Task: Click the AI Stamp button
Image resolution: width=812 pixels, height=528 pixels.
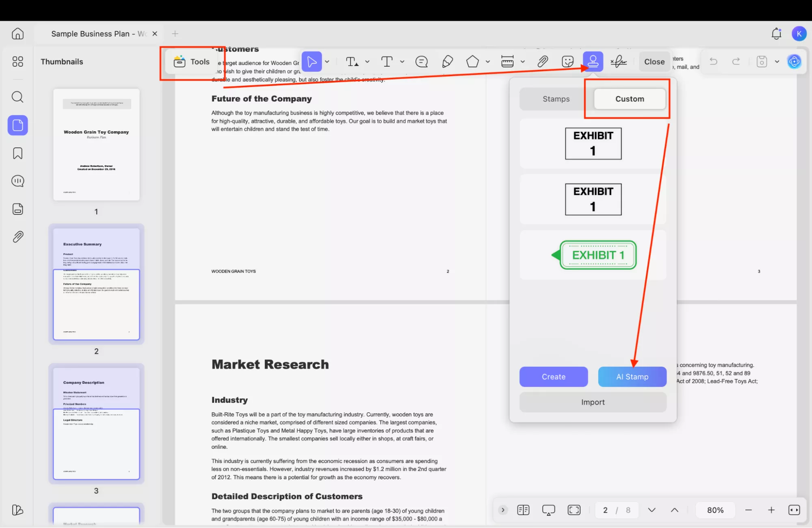Action: pos(632,377)
